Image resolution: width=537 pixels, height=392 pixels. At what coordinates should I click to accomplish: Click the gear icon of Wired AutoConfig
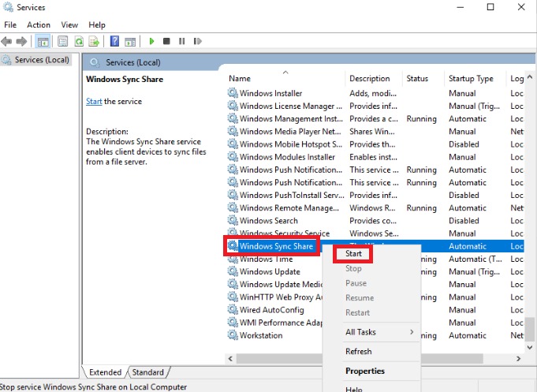(233, 309)
